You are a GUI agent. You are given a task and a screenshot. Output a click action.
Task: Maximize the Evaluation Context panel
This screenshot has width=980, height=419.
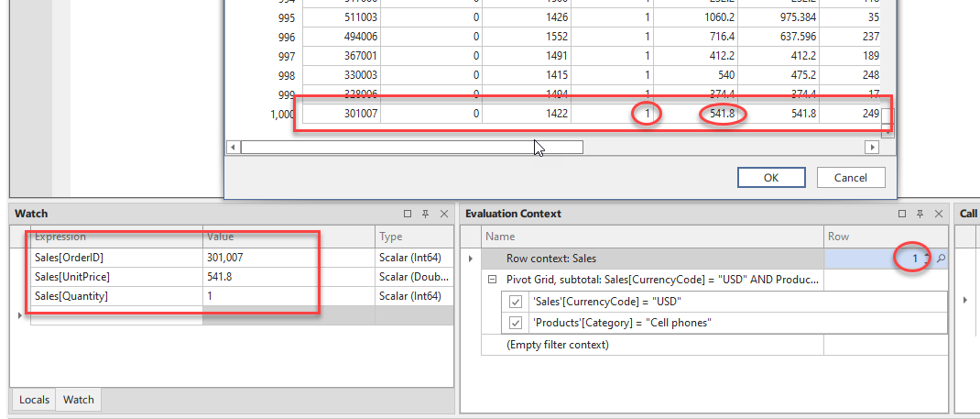902,214
